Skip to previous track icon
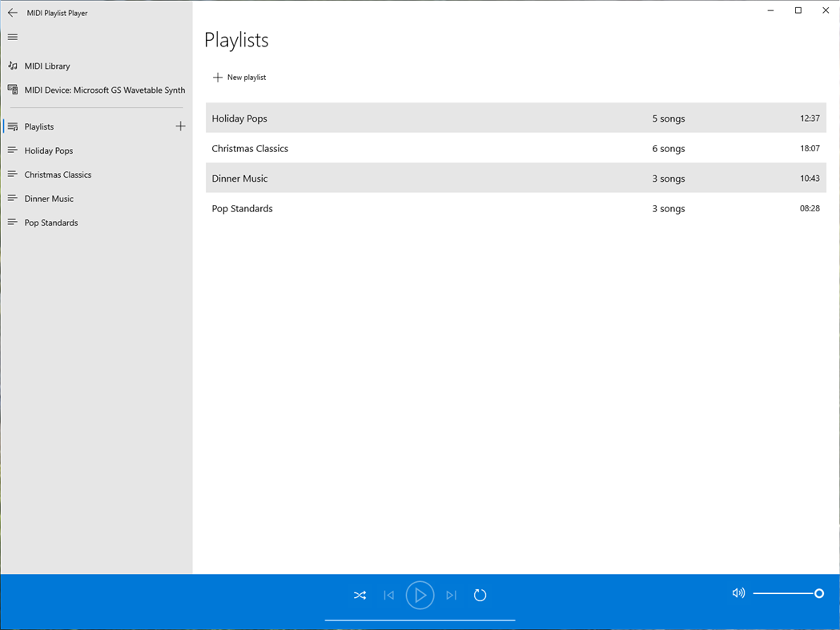Image resolution: width=840 pixels, height=630 pixels. [x=389, y=595]
